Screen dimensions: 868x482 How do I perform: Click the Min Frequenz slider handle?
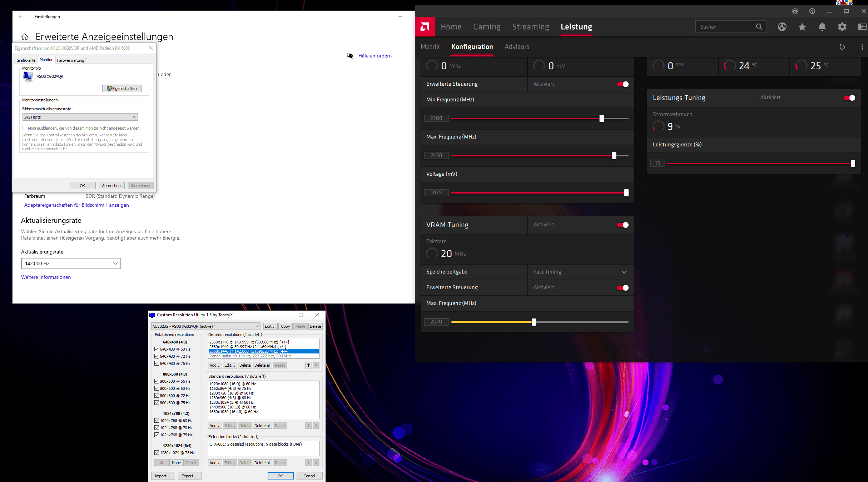pos(602,119)
